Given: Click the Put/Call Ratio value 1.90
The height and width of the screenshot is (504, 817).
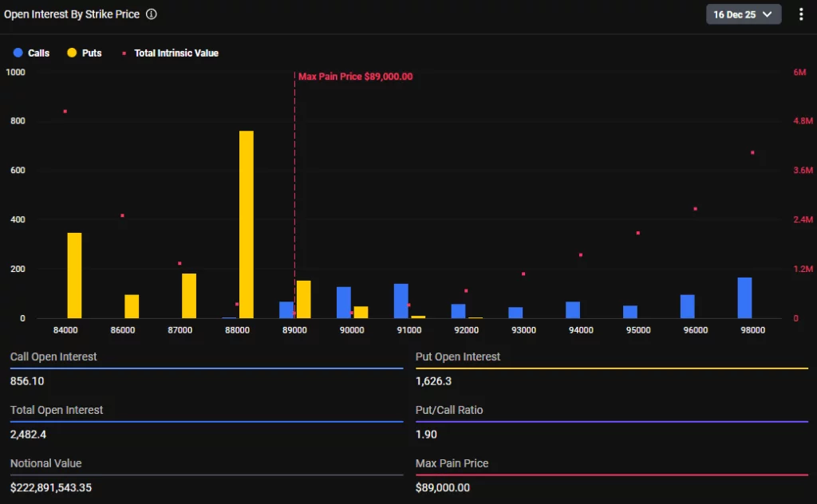Looking at the screenshot, I should [x=426, y=435].
